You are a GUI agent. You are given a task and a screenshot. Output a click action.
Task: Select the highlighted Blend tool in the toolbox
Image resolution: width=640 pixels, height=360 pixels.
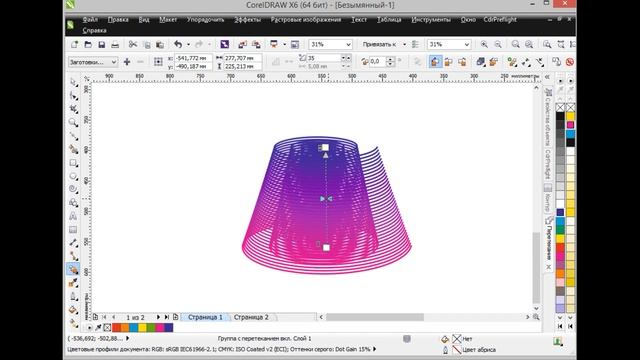(x=73, y=269)
